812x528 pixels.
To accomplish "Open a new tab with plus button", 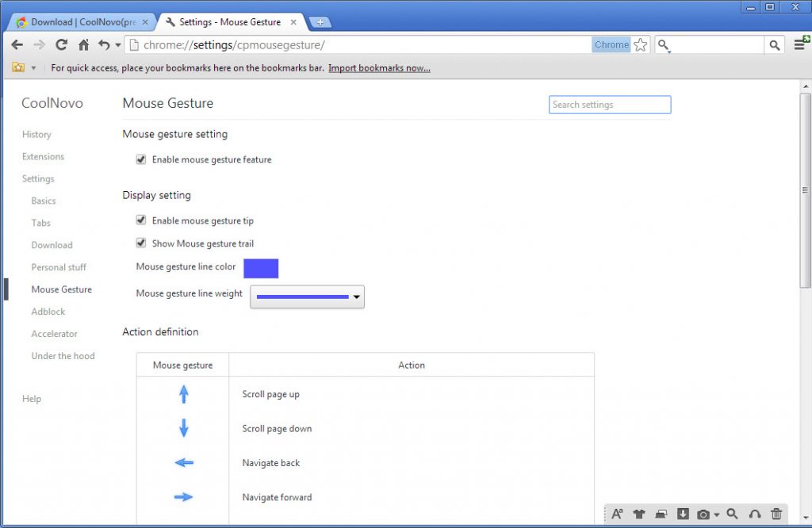I will (x=320, y=22).
